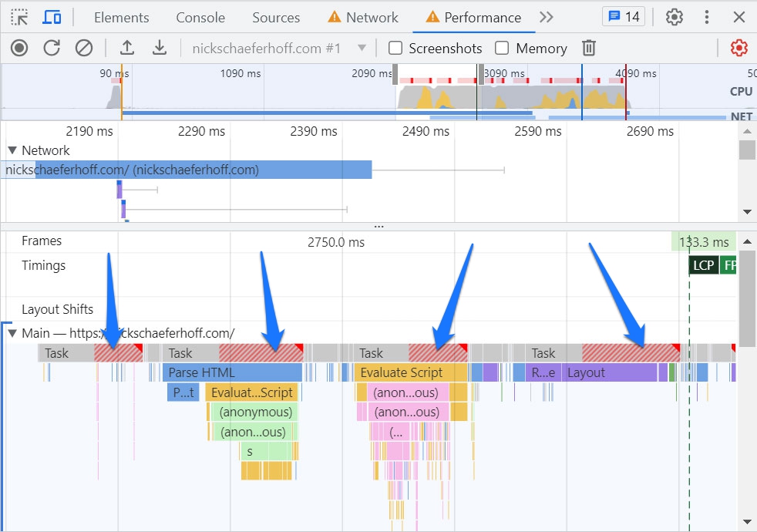The image size is (757, 532).
Task: Record and reload the page
Action: (51, 48)
